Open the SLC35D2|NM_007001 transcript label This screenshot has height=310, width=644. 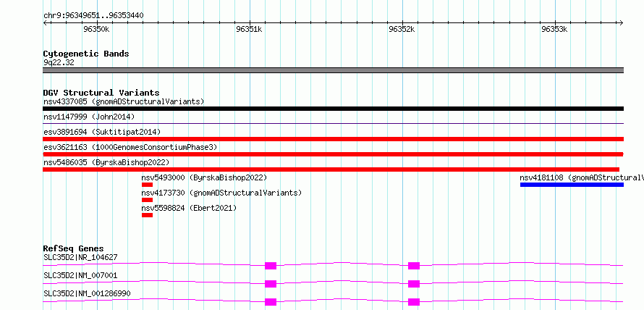pos(80,276)
